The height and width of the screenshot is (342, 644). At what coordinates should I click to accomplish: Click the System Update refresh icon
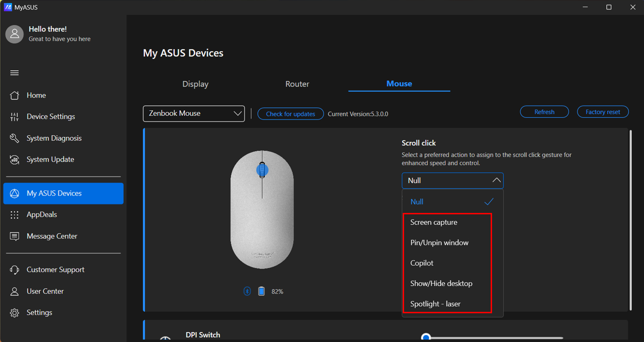[x=15, y=160]
